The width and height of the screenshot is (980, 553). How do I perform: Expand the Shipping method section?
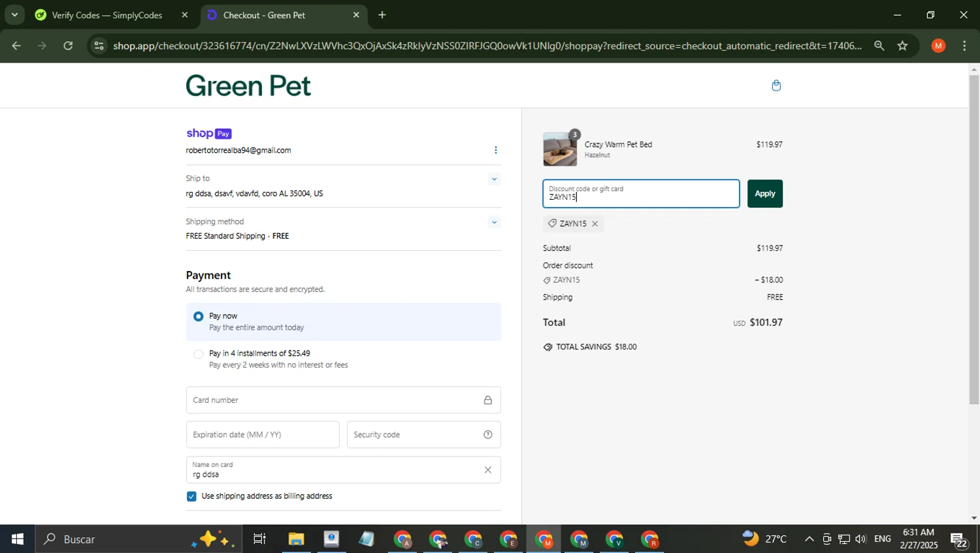coord(495,223)
